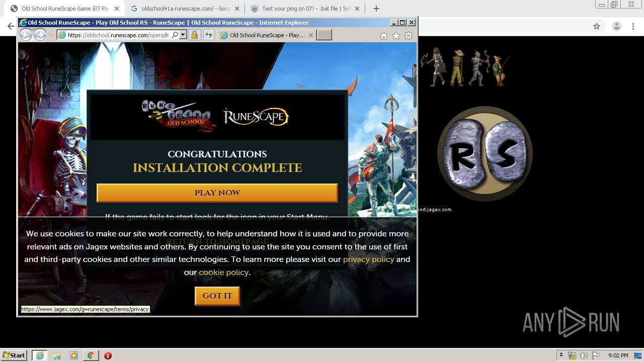Screen dimensions: 644x362
Task: Click the network tray icon
Action: click(572, 355)
